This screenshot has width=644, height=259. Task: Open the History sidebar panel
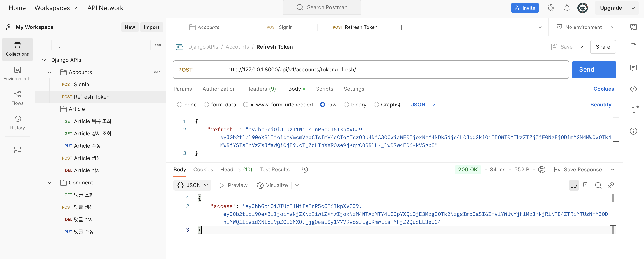click(17, 122)
